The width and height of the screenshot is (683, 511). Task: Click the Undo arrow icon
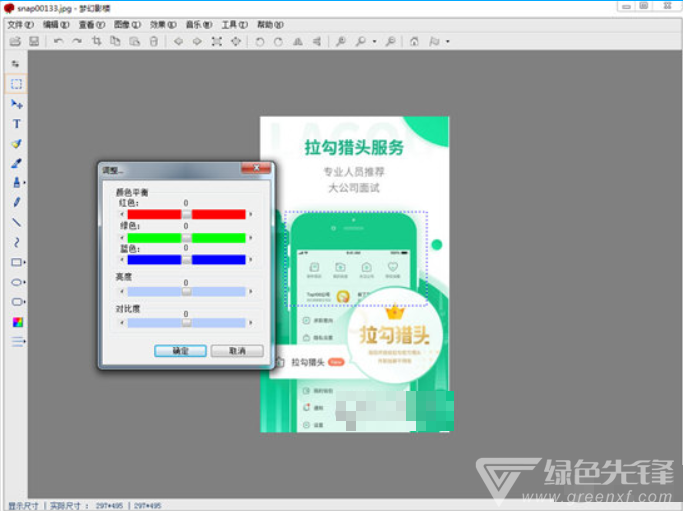(58, 41)
